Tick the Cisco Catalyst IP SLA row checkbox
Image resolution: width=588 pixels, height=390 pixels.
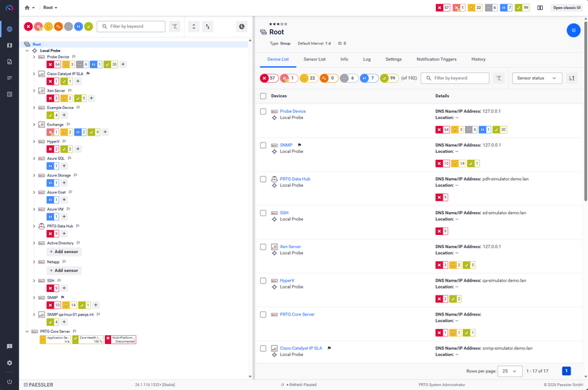click(x=263, y=348)
